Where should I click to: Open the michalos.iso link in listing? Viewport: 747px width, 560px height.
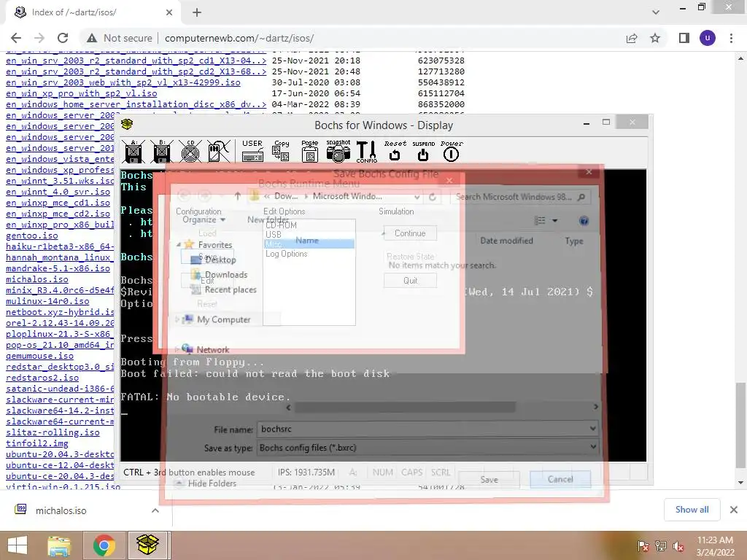point(37,279)
